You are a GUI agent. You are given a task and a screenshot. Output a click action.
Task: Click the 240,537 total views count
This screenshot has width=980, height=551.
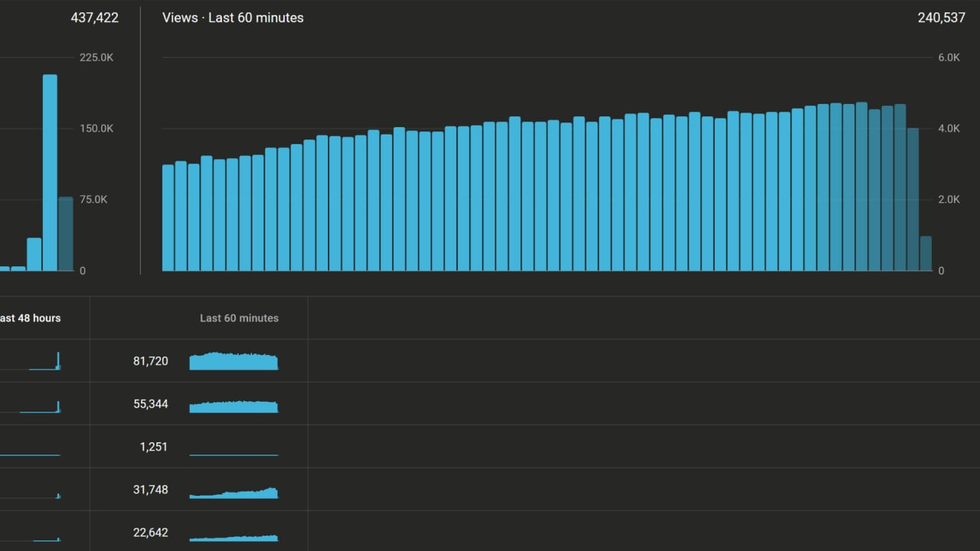[x=941, y=18]
